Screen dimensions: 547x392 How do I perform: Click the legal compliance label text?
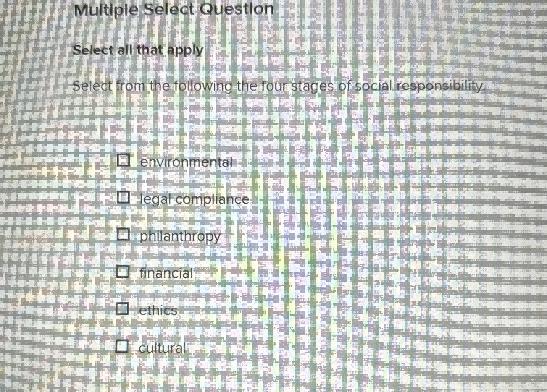pyautogui.click(x=194, y=199)
